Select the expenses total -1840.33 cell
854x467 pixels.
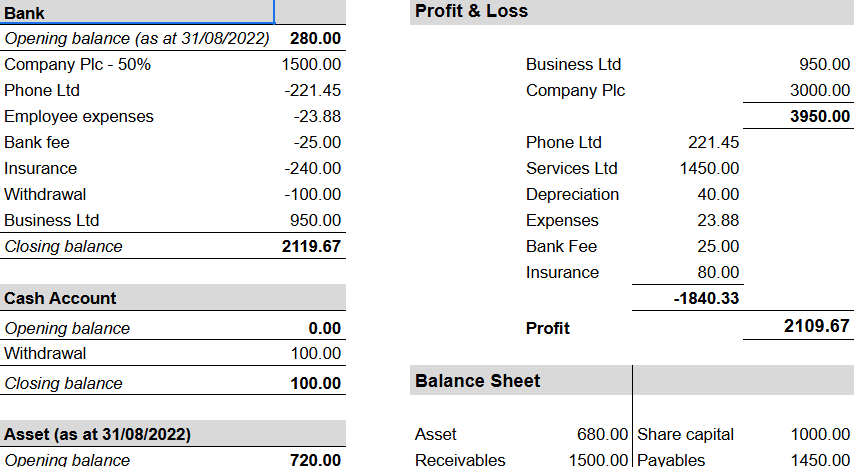[687, 298]
